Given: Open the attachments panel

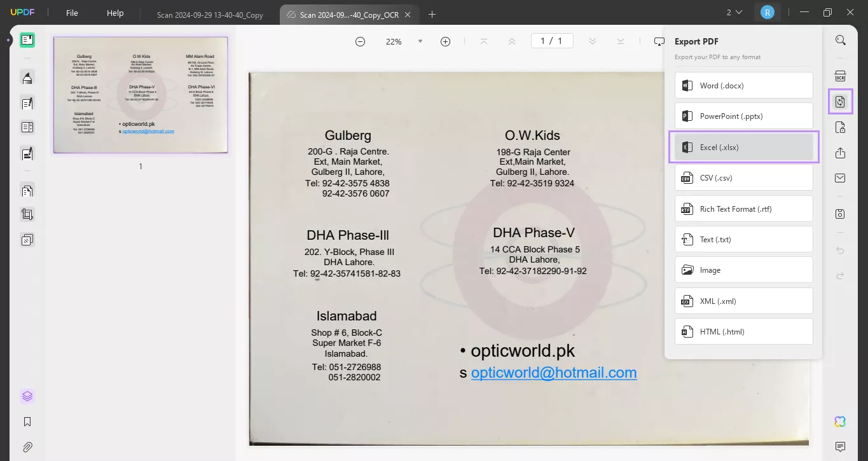Looking at the screenshot, I should pos(27,446).
